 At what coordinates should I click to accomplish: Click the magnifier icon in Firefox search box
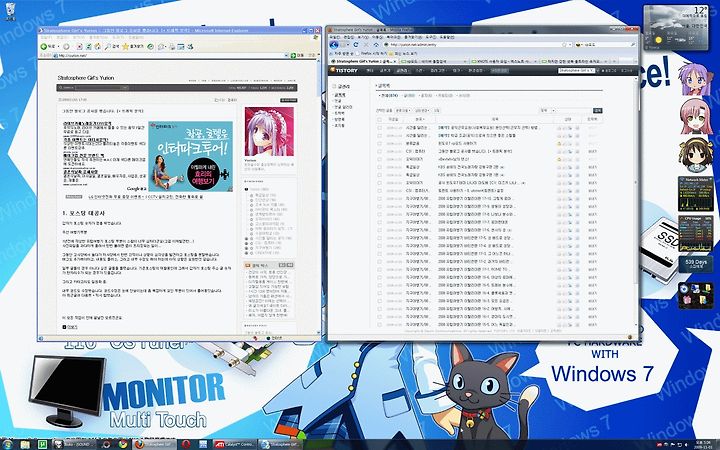click(633, 45)
